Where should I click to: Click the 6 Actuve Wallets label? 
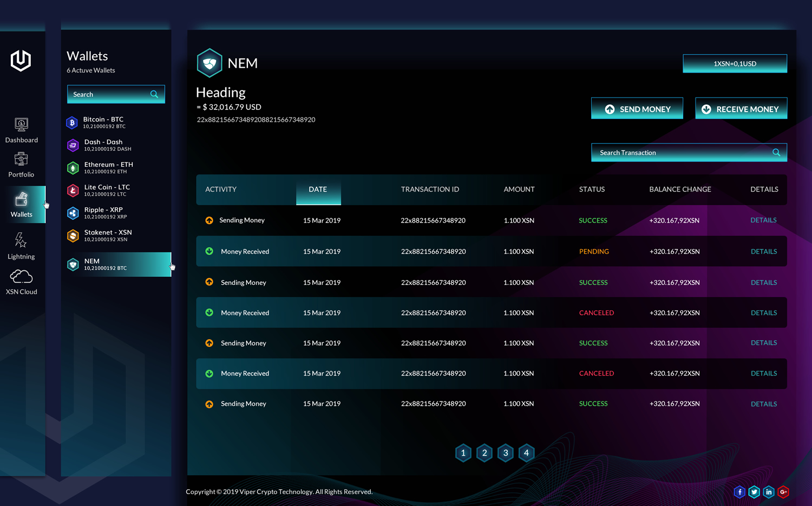click(91, 70)
